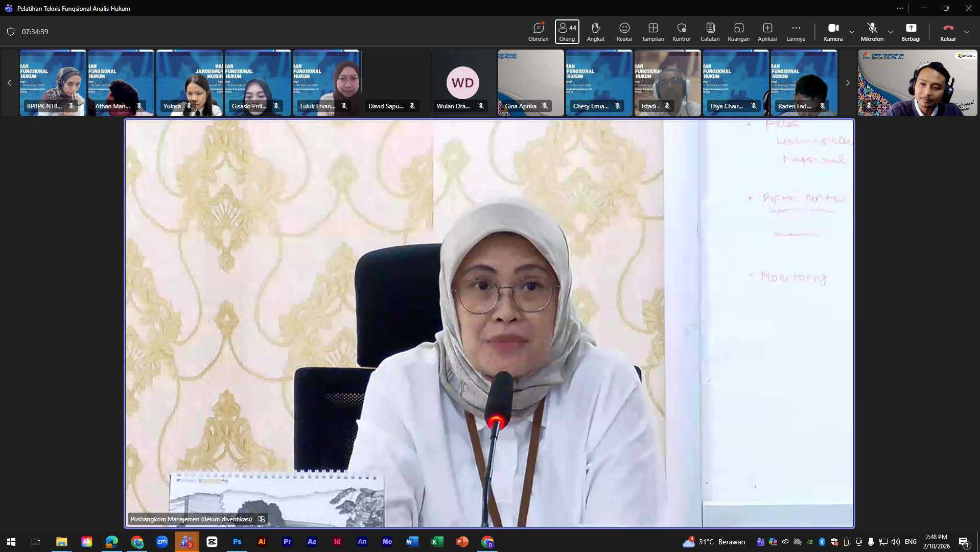Open the Tampilan view options

point(652,32)
